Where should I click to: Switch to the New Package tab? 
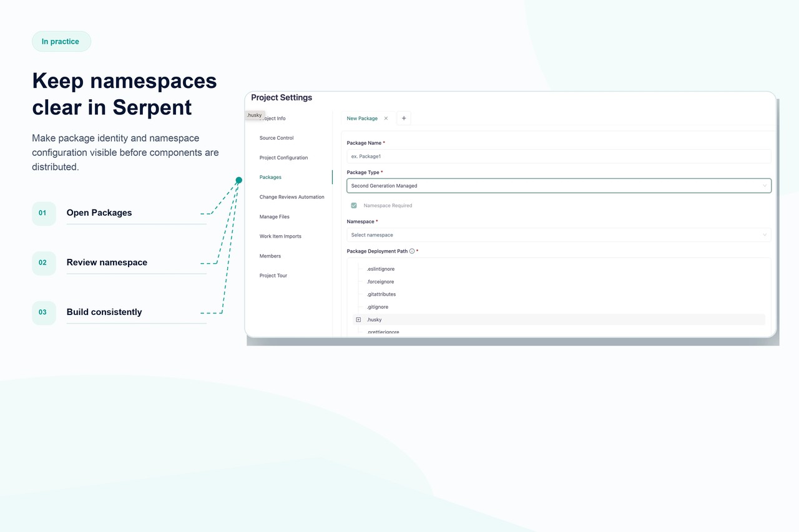[x=362, y=118]
